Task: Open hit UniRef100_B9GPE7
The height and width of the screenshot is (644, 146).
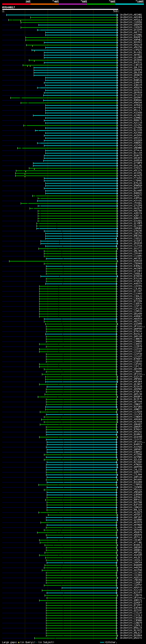Action: click(x=131, y=37)
